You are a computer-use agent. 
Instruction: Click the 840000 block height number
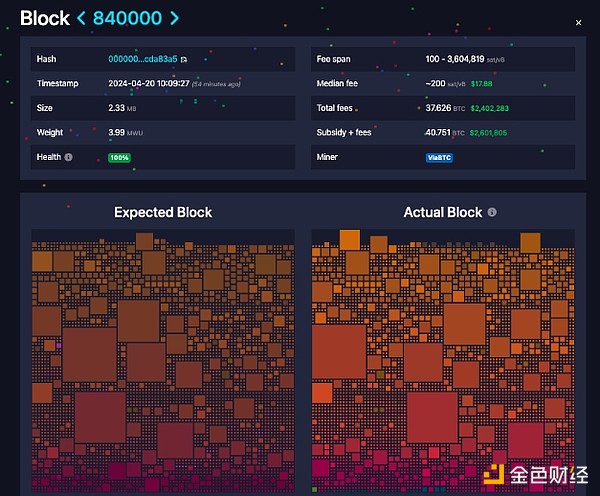(129, 18)
